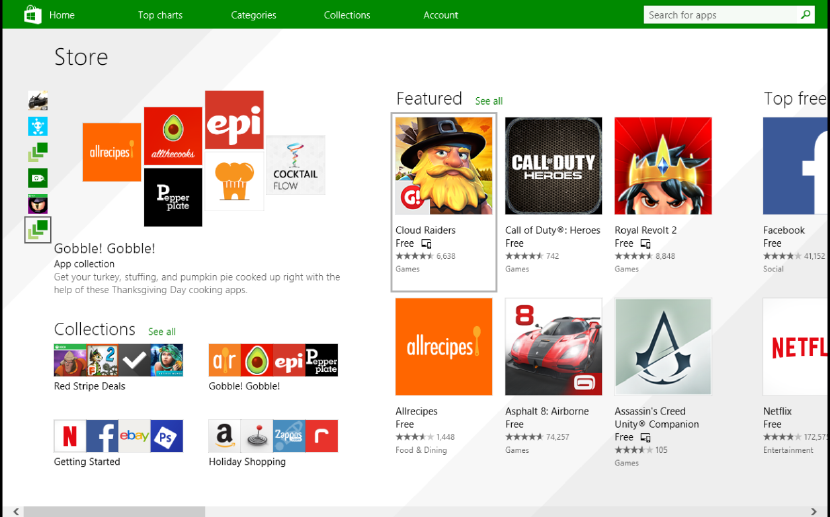
Task: Click the Red Stripe Deals thumbnail strip
Action: [x=119, y=360]
